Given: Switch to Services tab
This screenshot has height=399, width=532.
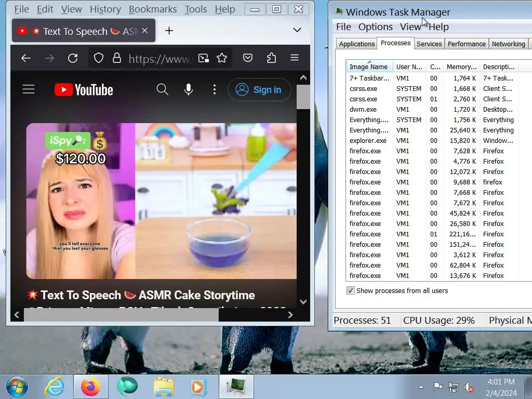Looking at the screenshot, I should (429, 44).
